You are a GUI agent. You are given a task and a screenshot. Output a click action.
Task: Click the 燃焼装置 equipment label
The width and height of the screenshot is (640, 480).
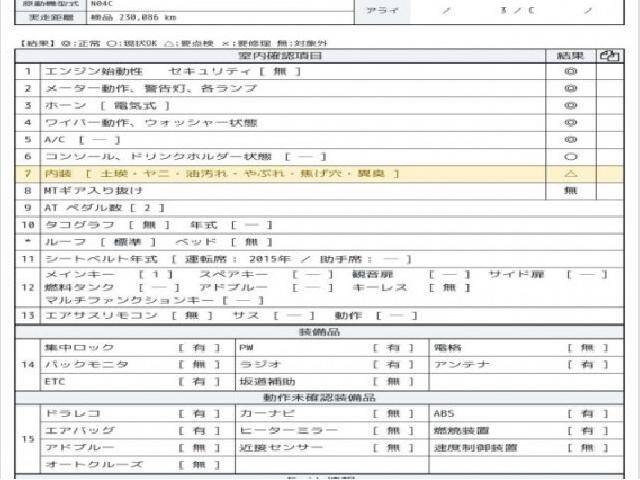point(461,431)
